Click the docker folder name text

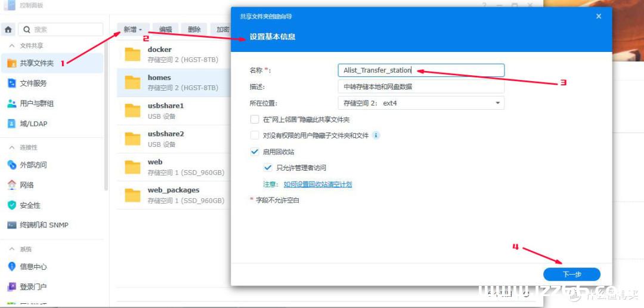pyautogui.click(x=159, y=50)
